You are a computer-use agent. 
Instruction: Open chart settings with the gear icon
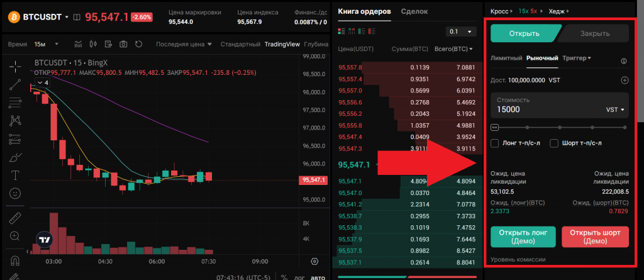click(x=314, y=261)
